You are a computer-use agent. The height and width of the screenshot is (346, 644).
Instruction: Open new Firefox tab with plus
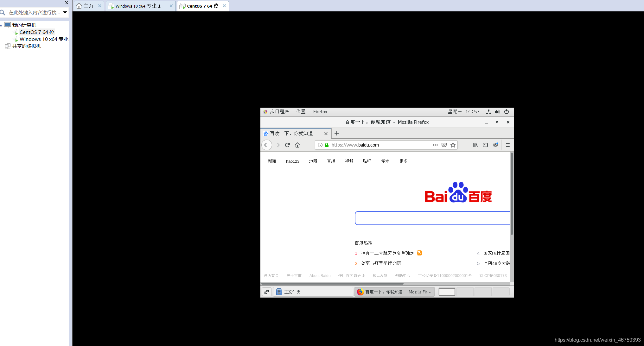click(x=337, y=133)
